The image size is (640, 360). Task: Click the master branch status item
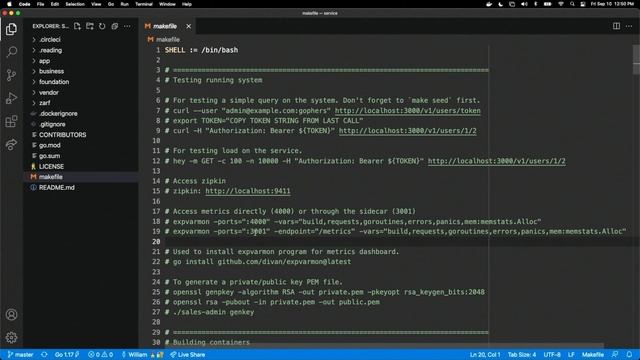tap(20, 355)
